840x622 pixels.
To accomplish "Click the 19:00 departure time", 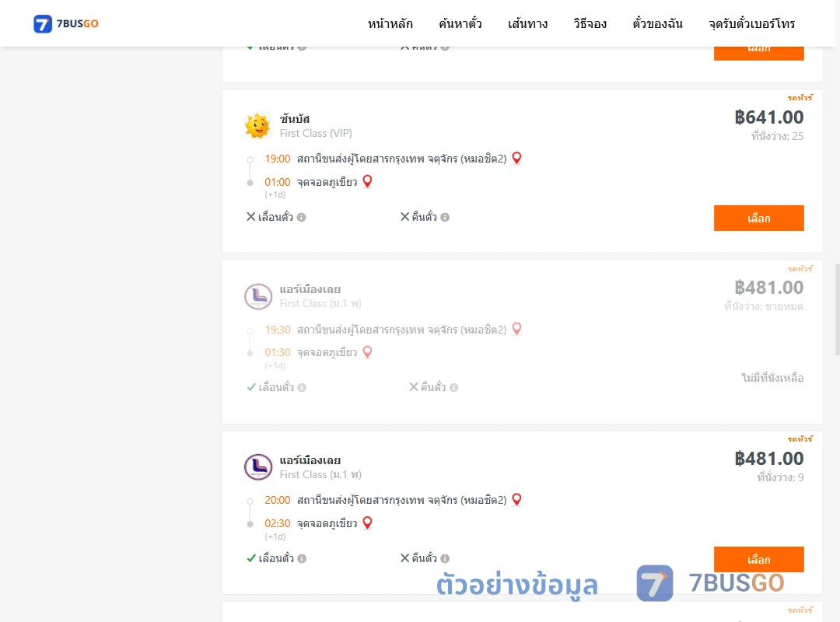I will 278,159.
